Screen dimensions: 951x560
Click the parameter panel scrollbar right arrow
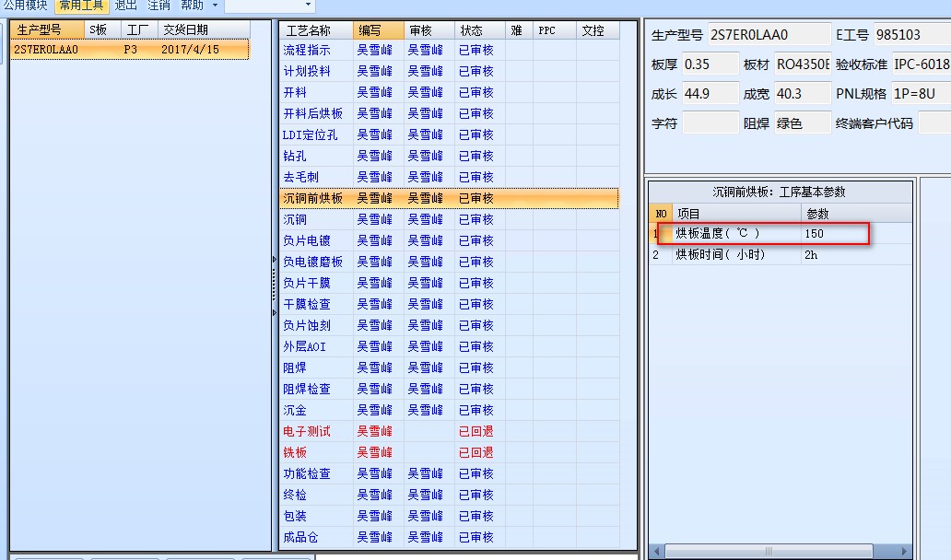(905, 552)
